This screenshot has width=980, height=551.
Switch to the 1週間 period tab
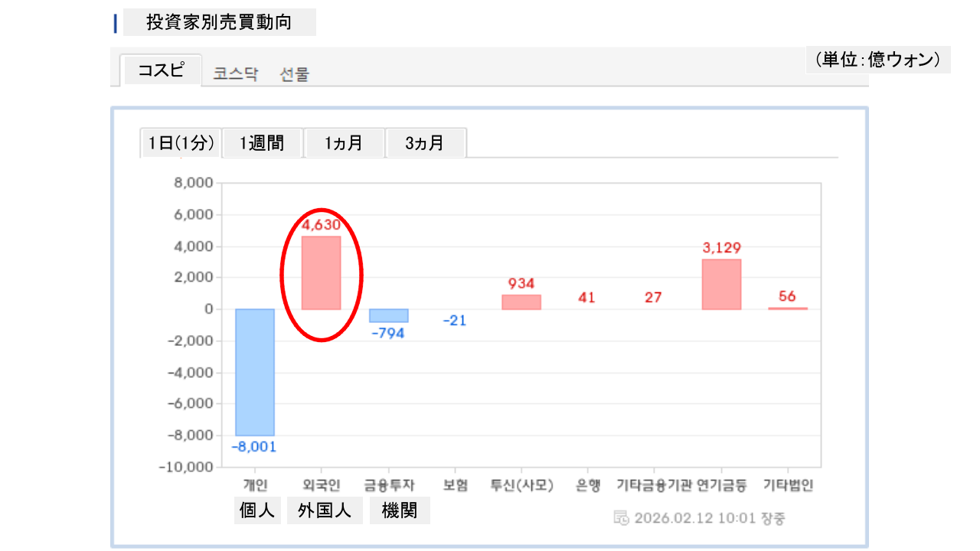(262, 143)
